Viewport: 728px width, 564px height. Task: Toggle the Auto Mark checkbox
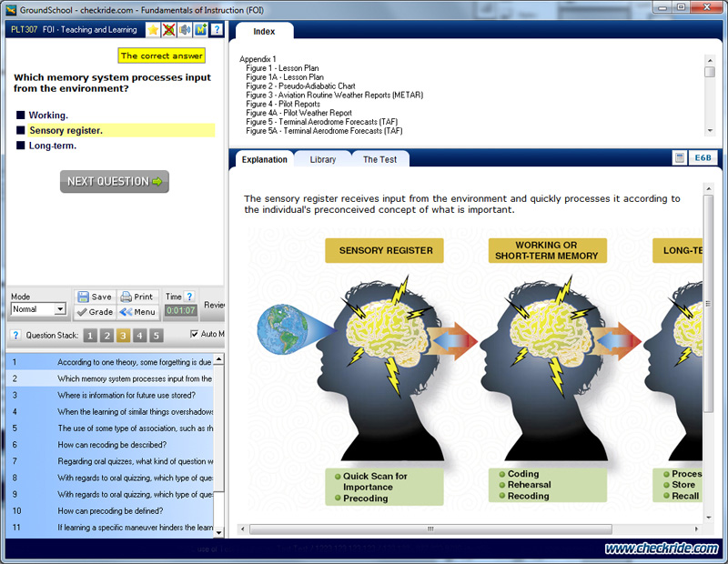coord(195,335)
